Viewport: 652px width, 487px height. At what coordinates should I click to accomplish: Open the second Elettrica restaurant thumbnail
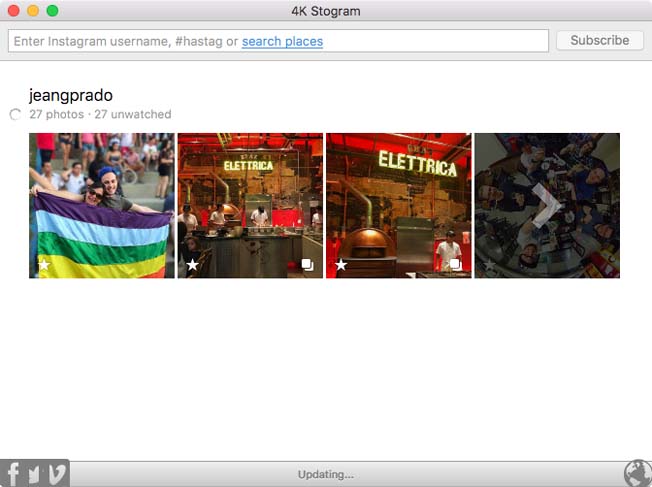(250, 200)
